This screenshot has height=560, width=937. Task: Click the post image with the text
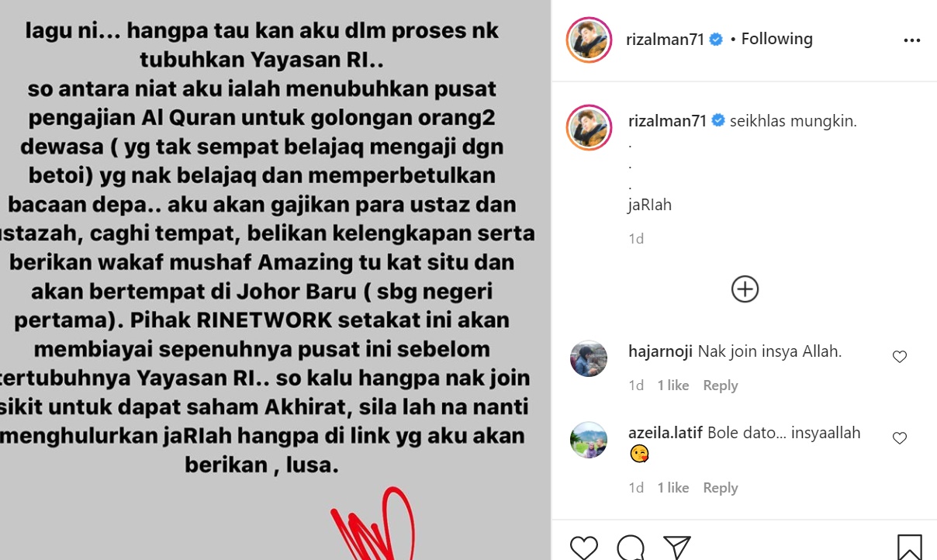(x=275, y=280)
